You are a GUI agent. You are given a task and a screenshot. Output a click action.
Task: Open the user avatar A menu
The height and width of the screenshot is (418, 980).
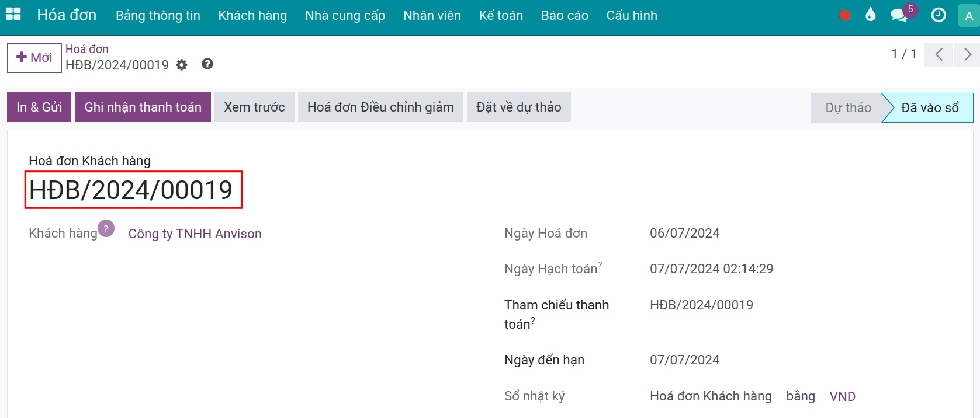click(x=969, y=16)
